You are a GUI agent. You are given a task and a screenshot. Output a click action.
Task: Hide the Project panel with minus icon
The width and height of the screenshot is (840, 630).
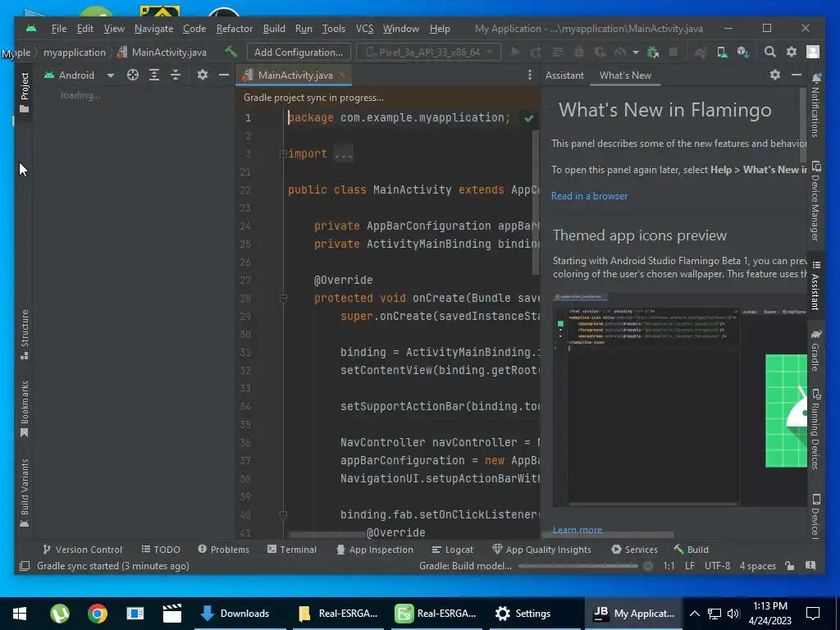pos(224,75)
